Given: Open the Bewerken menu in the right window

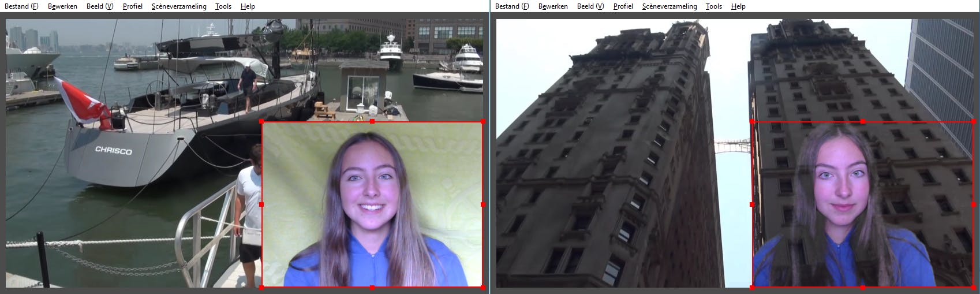Looking at the screenshot, I should [553, 6].
